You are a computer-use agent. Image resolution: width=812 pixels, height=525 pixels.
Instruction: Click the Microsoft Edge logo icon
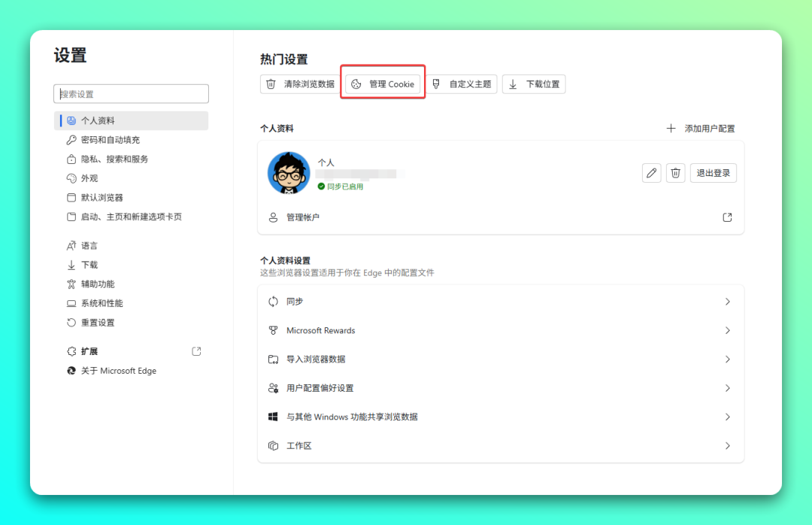pyautogui.click(x=71, y=371)
